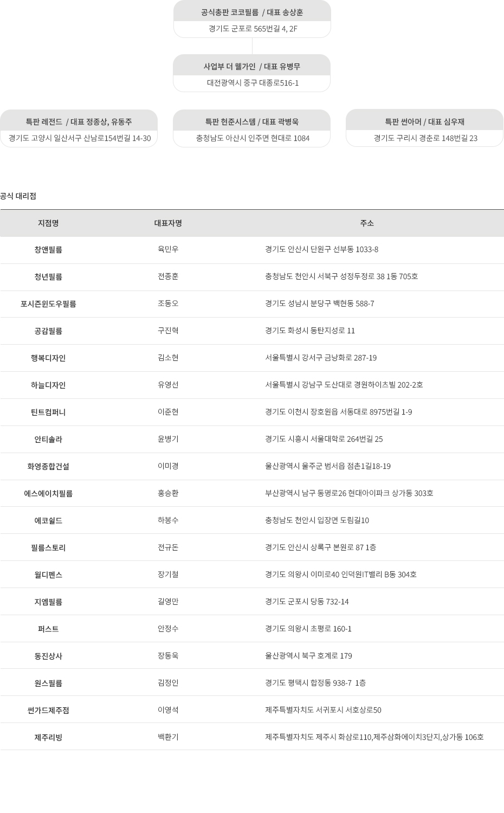
Task: Click the 포시즌윈도우필름 branch name
Action: click(x=48, y=304)
